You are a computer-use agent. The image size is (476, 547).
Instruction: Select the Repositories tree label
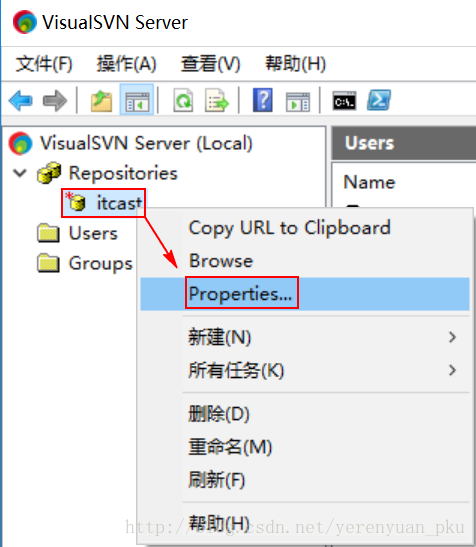tap(123, 173)
